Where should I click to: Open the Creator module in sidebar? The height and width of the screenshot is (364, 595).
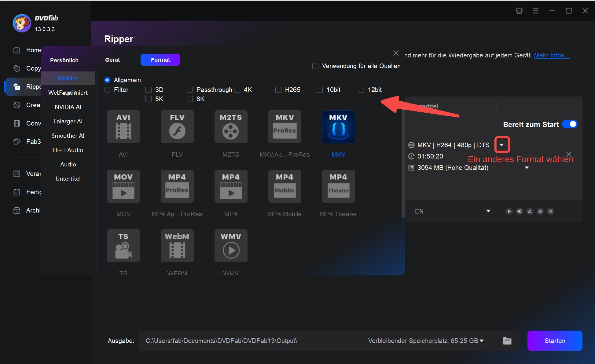(27, 105)
